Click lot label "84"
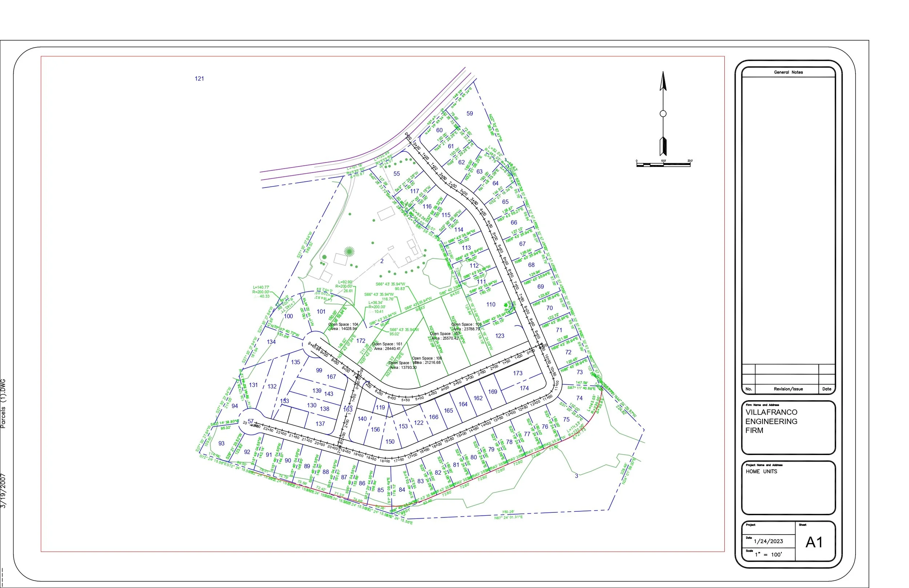The width and height of the screenshot is (909, 588). [402, 490]
